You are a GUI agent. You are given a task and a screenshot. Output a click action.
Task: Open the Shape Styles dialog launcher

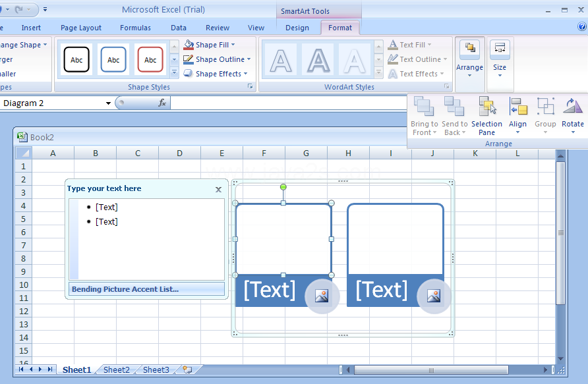click(250, 86)
